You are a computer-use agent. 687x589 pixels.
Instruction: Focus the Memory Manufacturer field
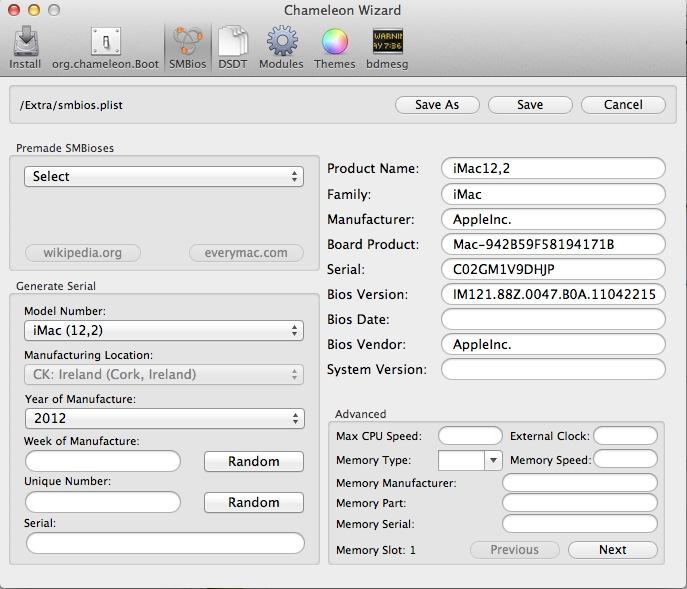[580, 483]
